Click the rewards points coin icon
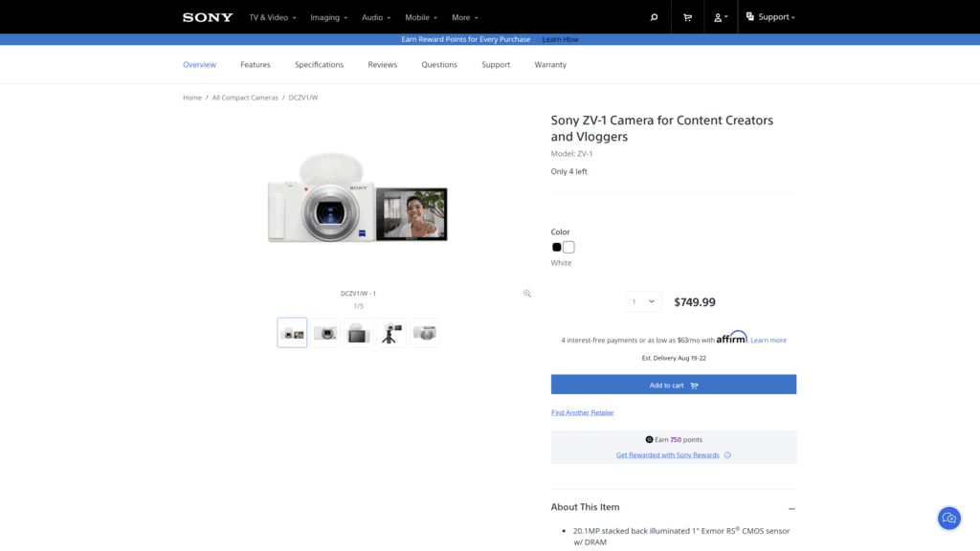This screenshot has width=980, height=551. 649,440
